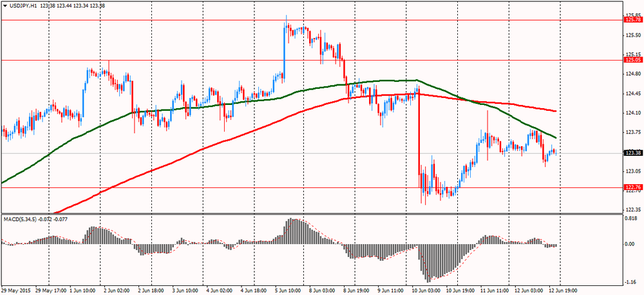Click the 122.76 red price label

coord(633,187)
